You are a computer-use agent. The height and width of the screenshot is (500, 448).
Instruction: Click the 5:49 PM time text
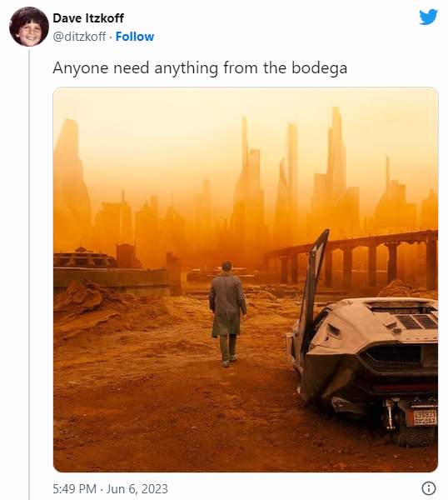(x=75, y=488)
